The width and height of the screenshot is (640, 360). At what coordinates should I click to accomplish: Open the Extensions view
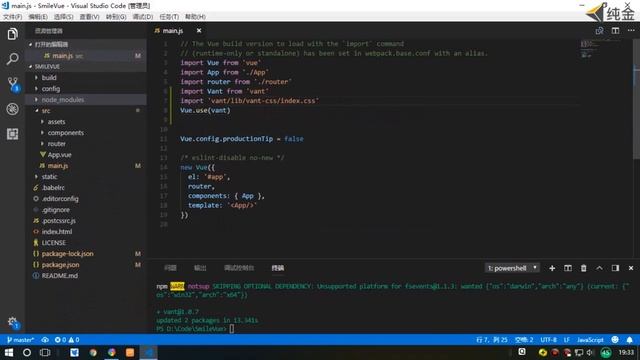13,134
